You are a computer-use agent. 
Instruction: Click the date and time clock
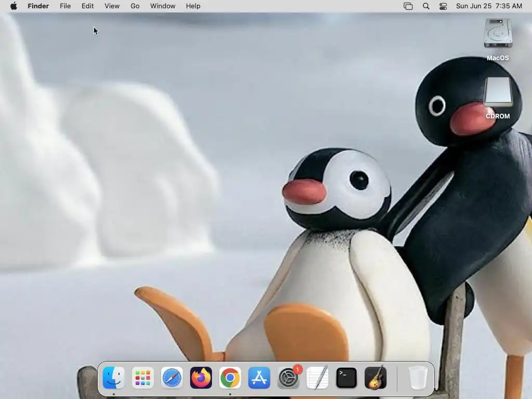pos(489,6)
